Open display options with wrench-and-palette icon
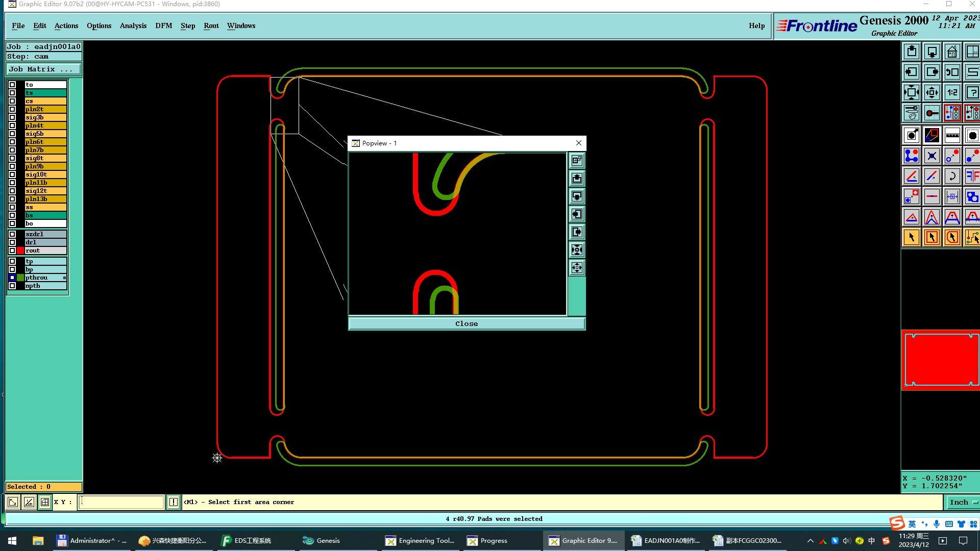Image resolution: width=980 pixels, height=551 pixels. coord(912,113)
